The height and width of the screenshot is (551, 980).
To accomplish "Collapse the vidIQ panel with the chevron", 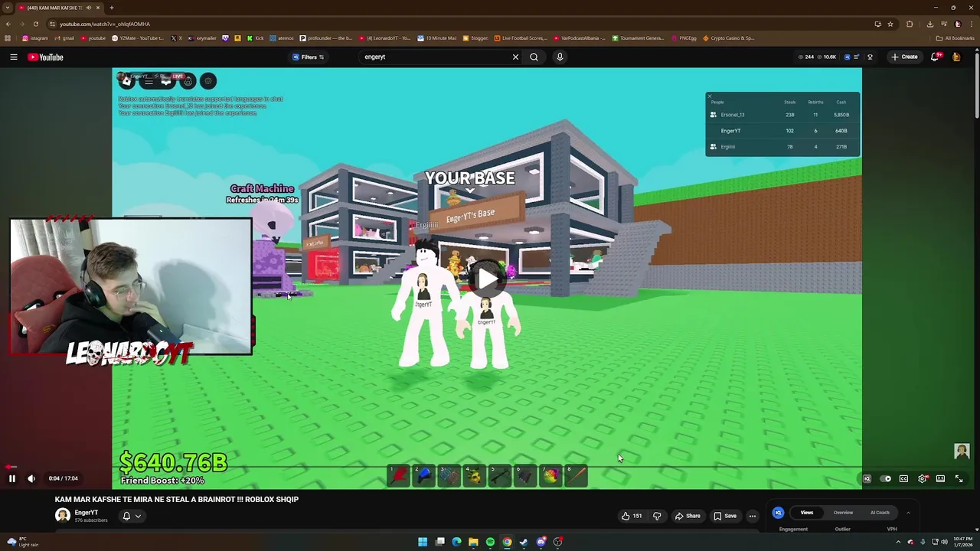I will point(908,513).
